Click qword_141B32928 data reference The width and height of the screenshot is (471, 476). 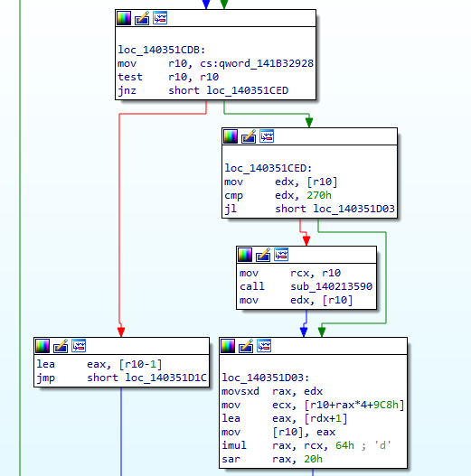click(x=266, y=63)
